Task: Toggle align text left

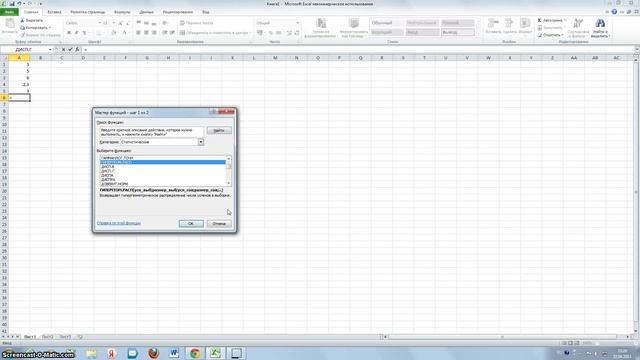Action: coord(138,33)
